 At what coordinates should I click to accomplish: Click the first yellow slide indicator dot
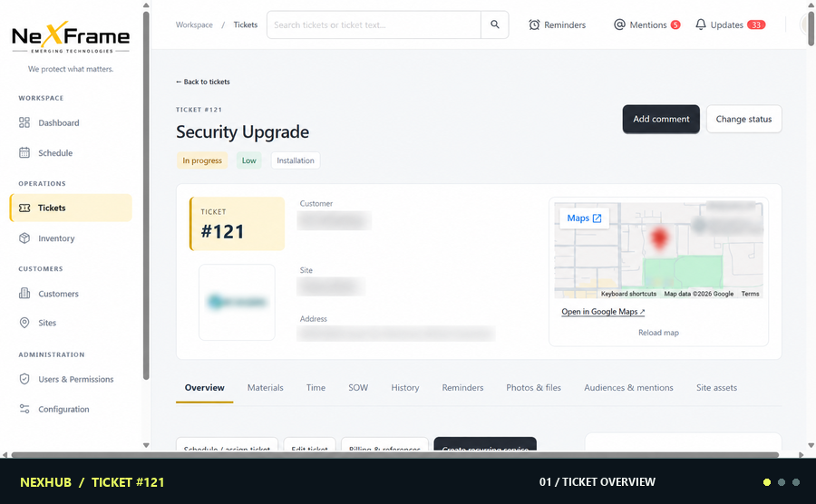point(766,482)
